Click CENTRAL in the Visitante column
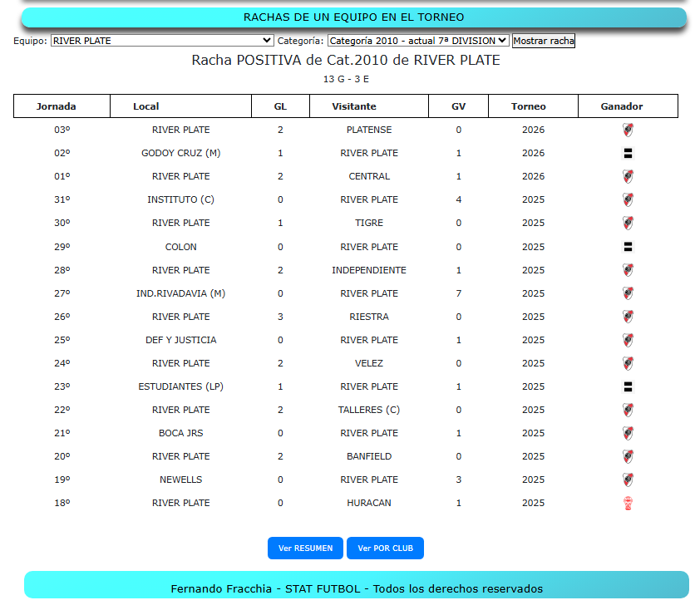The height and width of the screenshot is (610, 700). coord(369,176)
